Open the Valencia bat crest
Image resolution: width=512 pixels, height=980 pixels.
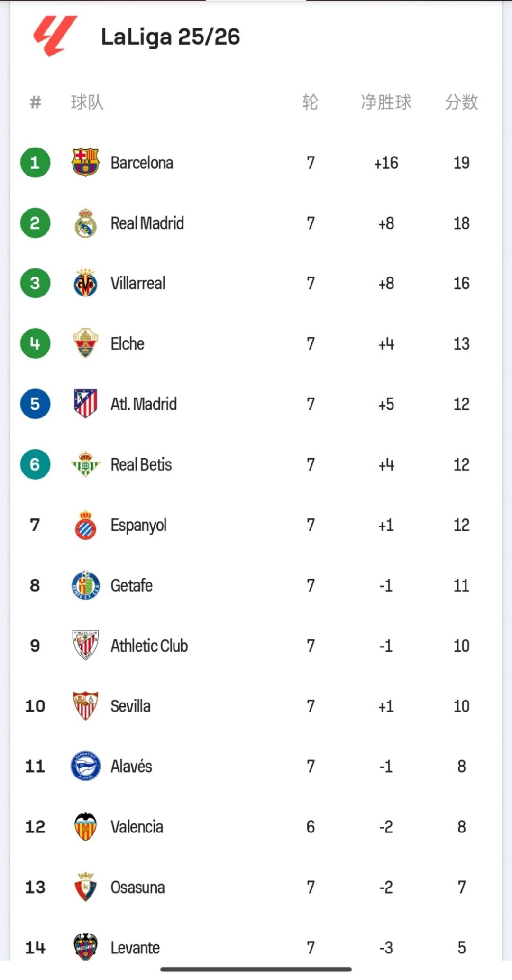coord(85,826)
